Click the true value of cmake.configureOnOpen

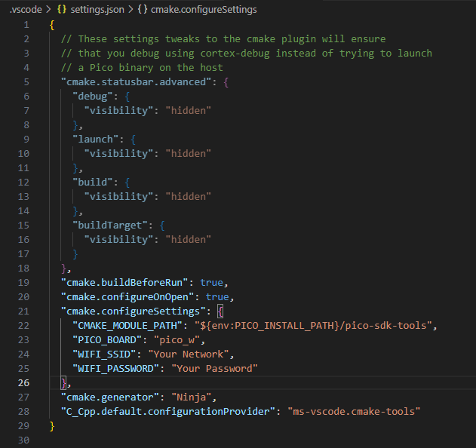pyautogui.click(x=217, y=297)
